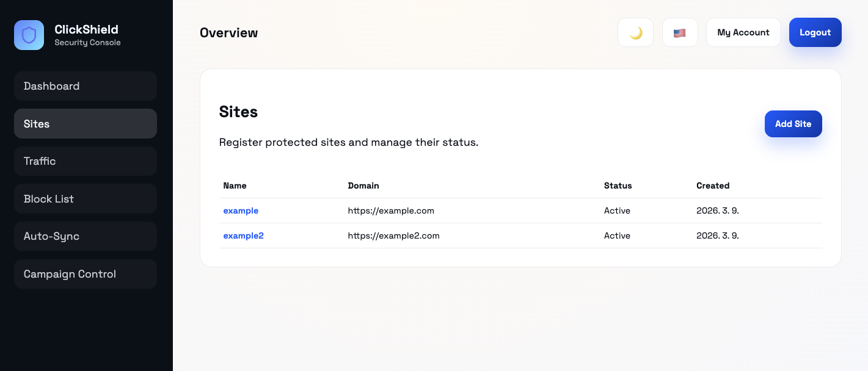Viewport: 868px width, 371px height.
Task: Click the ClickShield shield logo icon
Action: 29,35
